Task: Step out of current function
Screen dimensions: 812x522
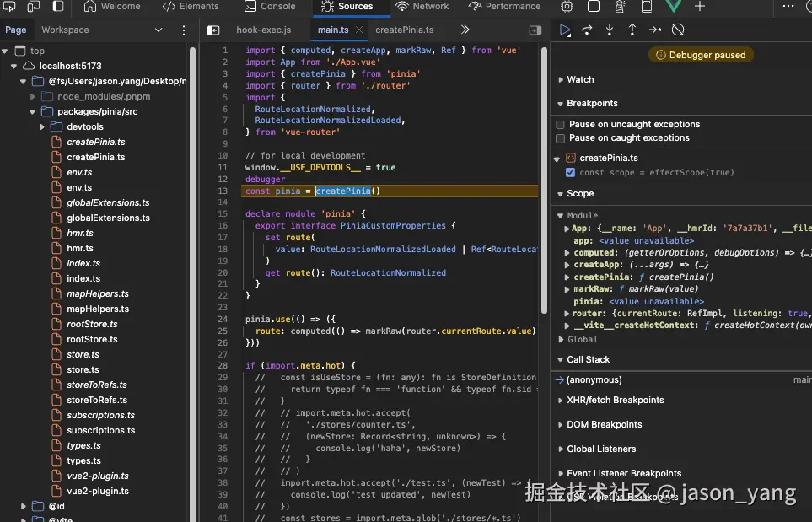Action: [632, 30]
